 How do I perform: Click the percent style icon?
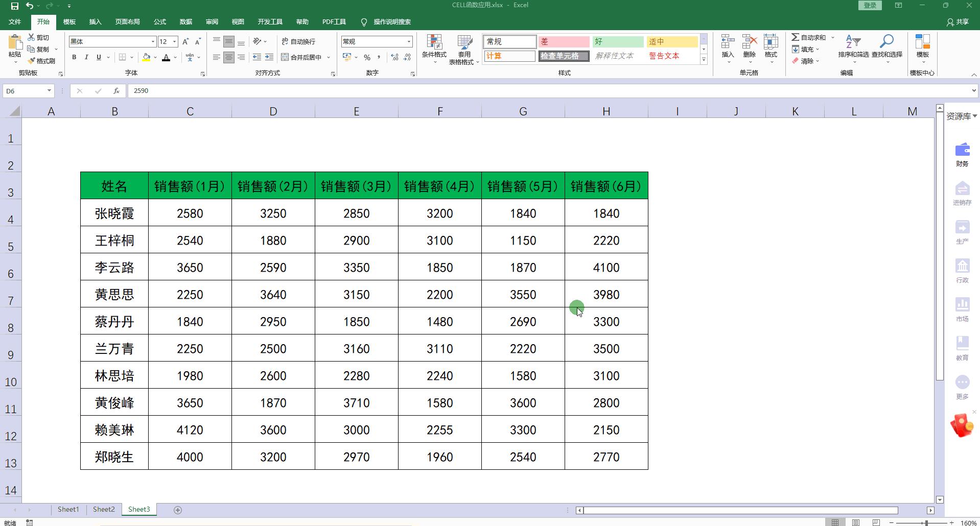(x=367, y=57)
